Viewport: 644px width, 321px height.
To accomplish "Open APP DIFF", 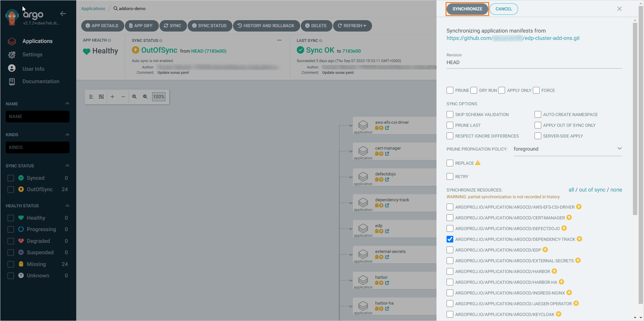I will (x=141, y=26).
